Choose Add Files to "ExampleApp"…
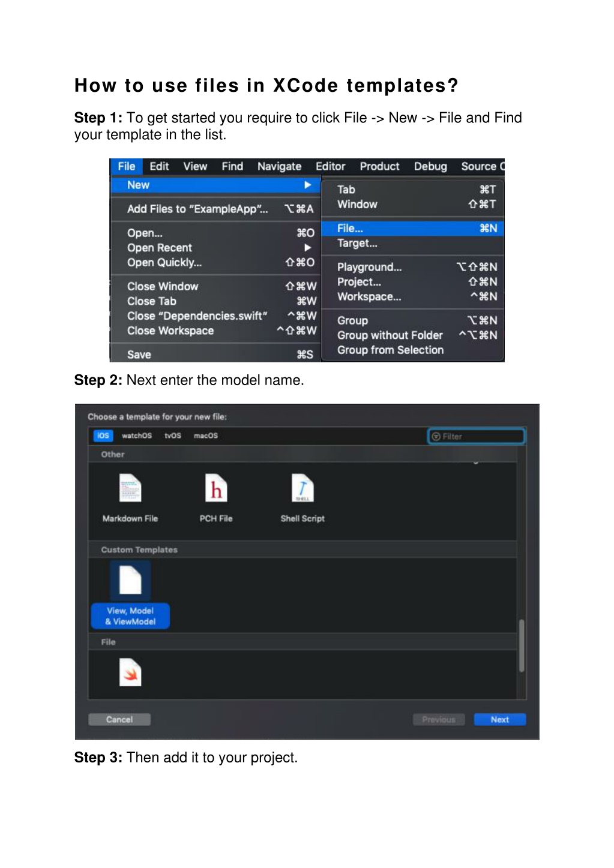This screenshot has width=614, height=868. click(215, 209)
